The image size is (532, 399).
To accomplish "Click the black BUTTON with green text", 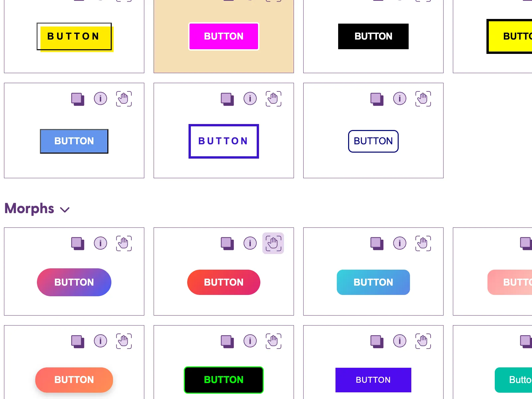I will tap(224, 380).
